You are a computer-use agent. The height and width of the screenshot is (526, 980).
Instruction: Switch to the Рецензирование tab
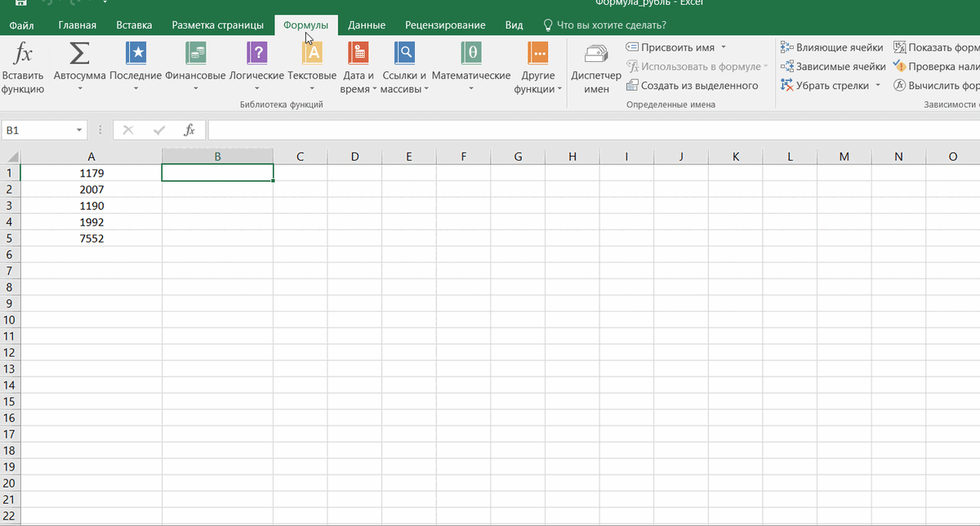click(445, 25)
